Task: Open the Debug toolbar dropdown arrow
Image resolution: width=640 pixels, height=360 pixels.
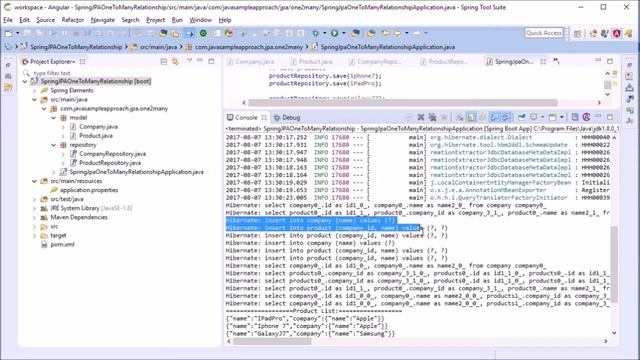Action: click(324, 33)
